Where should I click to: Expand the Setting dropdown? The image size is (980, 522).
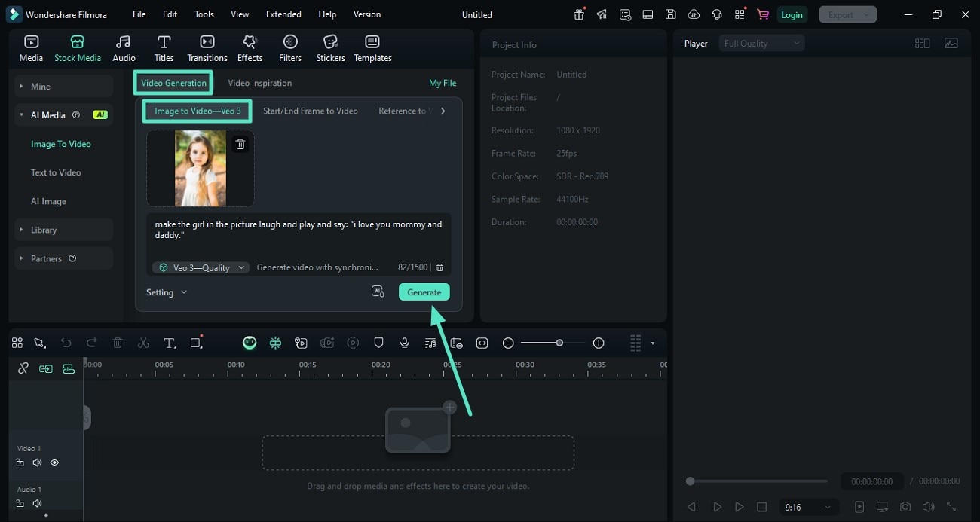pos(167,292)
